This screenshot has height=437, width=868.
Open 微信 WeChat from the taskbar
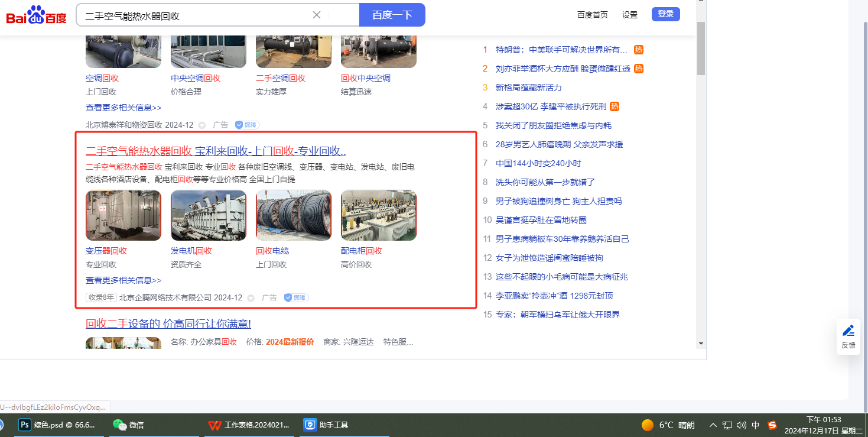coord(128,425)
